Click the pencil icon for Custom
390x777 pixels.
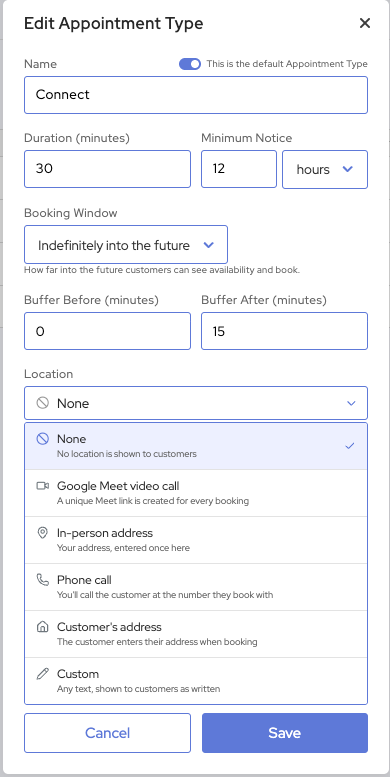[43, 674]
